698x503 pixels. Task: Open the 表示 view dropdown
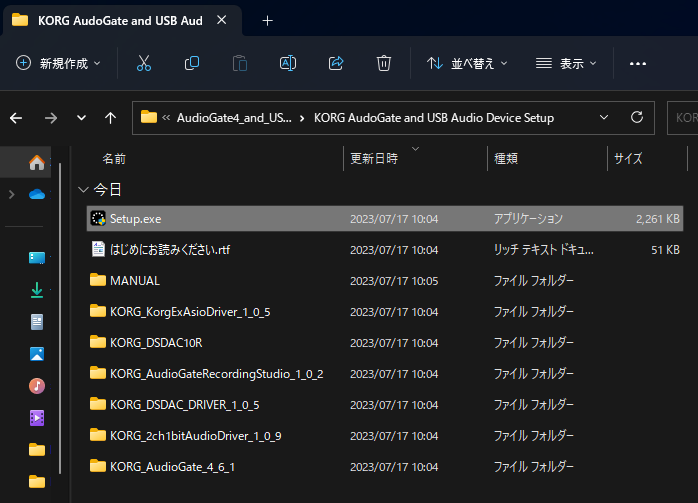point(566,63)
